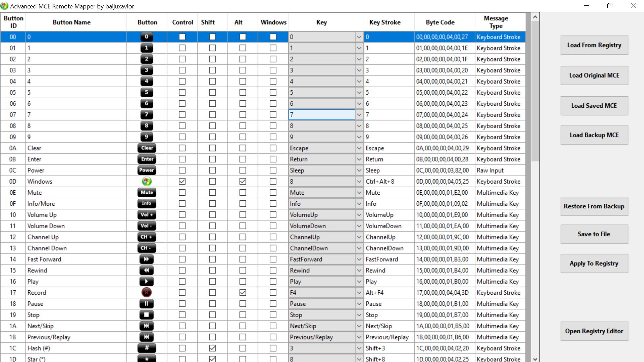Uncheck Shift for the Hash (#) row

pyautogui.click(x=212, y=348)
